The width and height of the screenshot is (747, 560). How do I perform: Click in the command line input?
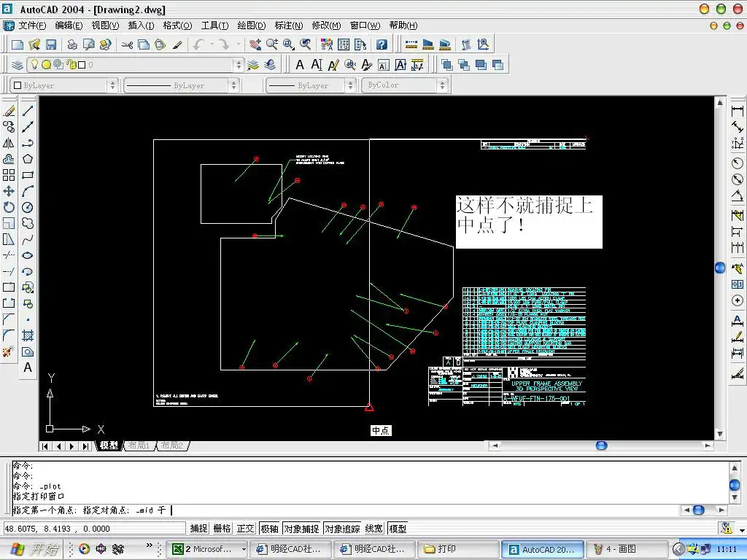click(348, 510)
